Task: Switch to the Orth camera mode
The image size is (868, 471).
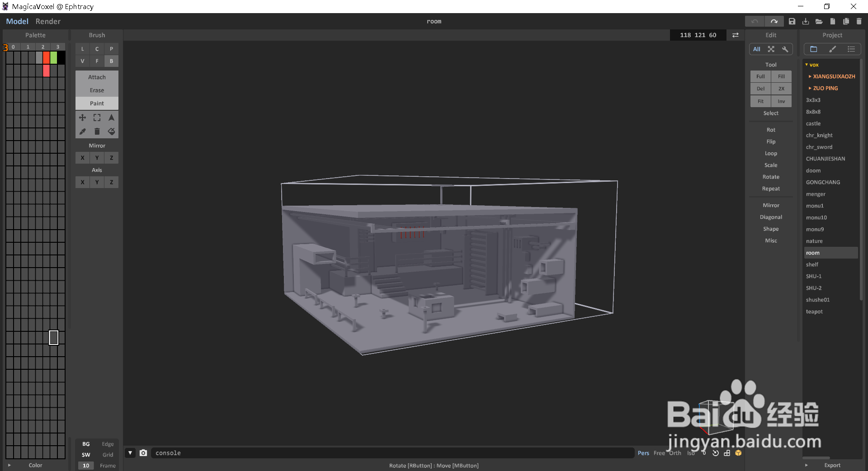Action: click(675, 453)
